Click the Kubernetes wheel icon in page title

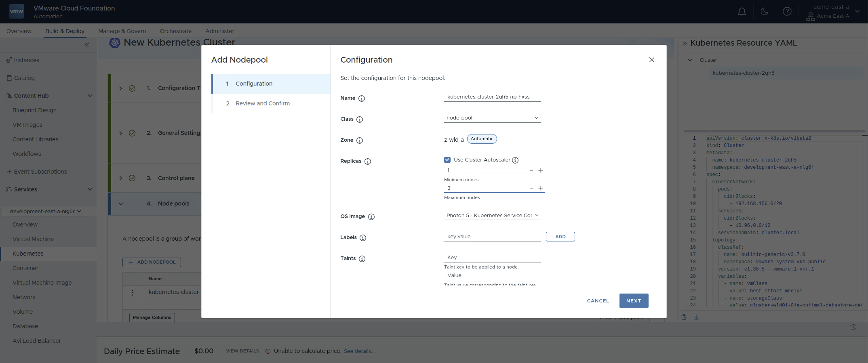(x=115, y=43)
